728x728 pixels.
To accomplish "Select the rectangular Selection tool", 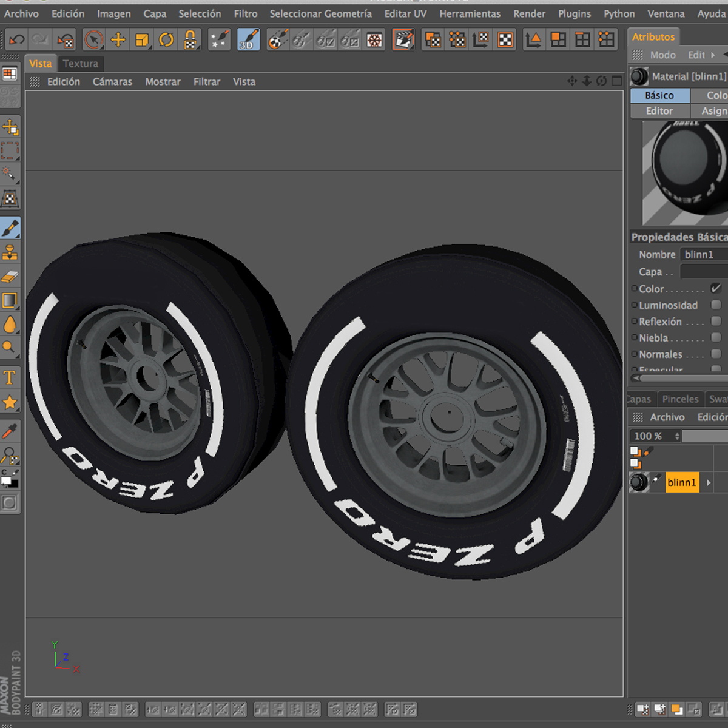I will [x=10, y=150].
